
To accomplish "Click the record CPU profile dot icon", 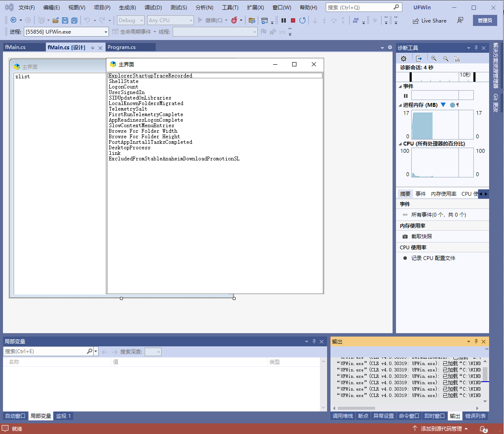I will [405, 258].
